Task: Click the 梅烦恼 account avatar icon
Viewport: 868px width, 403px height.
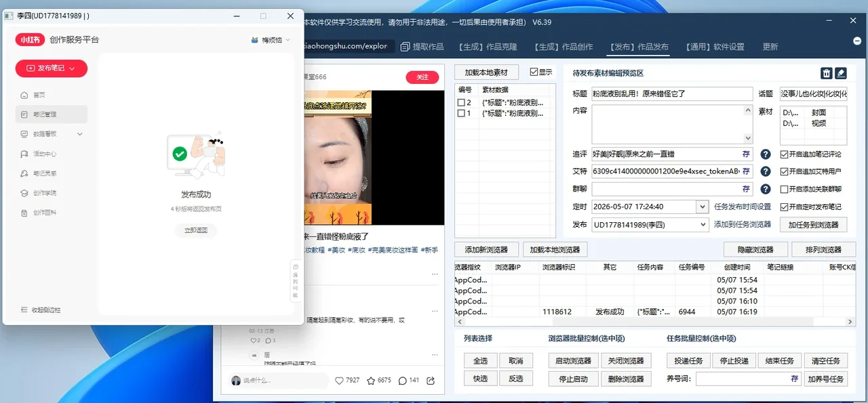Action: pyautogui.click(x=254, y=40)
